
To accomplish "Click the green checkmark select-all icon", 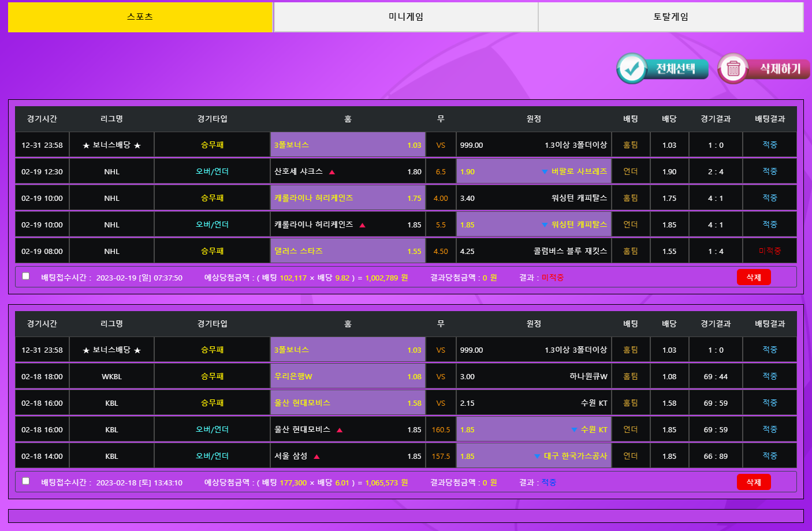I will 632,69.
